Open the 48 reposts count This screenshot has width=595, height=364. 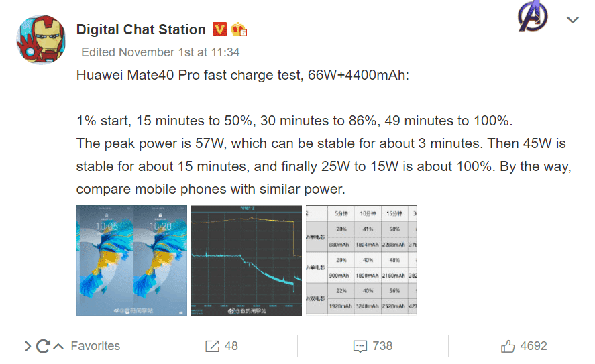(x=231, y=346)
